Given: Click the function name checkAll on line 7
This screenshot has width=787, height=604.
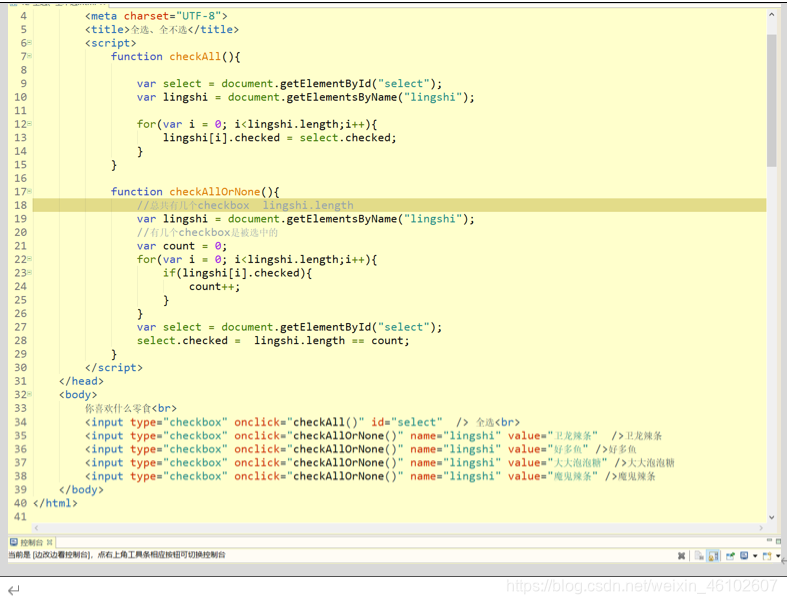Looking at the screenshot, I should point(195,56).
